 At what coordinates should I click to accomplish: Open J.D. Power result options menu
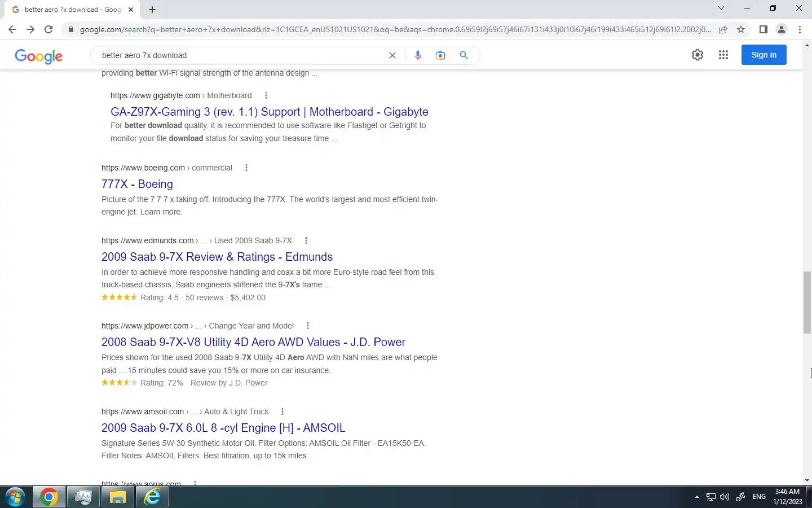coord(308,326)
